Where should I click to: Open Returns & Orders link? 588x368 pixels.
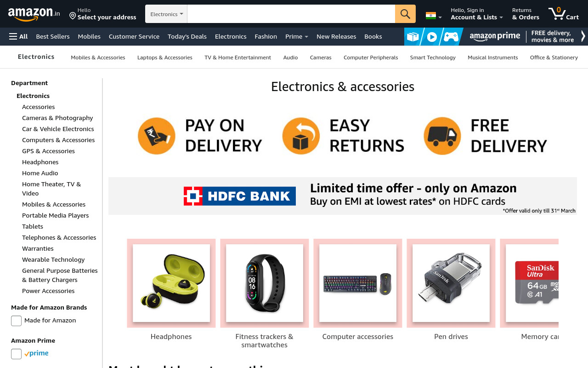click(x=526, y=14)
